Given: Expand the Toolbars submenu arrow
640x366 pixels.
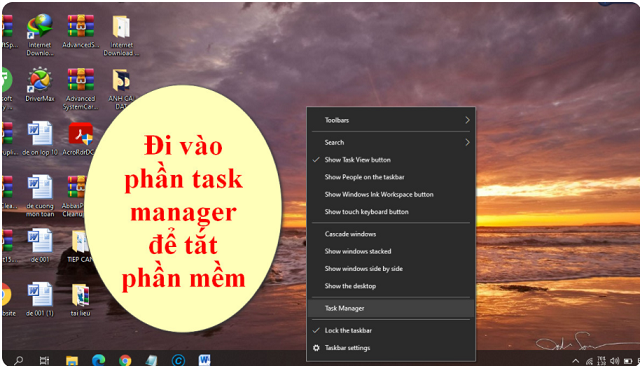Looking at the screenshot, I should 467,120.
